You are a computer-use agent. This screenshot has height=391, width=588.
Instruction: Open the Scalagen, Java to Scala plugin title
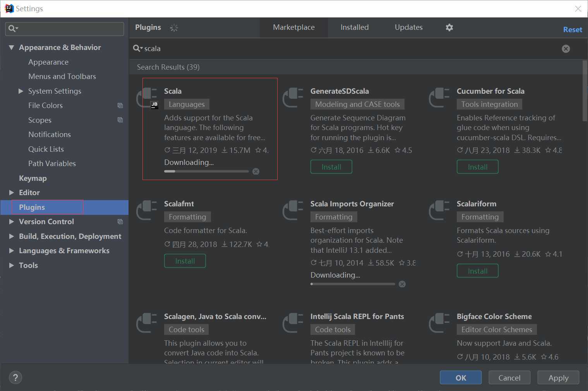coord(215,316)
